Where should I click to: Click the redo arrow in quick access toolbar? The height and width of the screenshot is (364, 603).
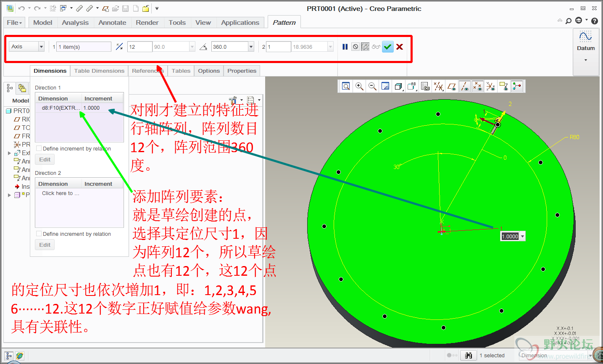coord(37,8)
